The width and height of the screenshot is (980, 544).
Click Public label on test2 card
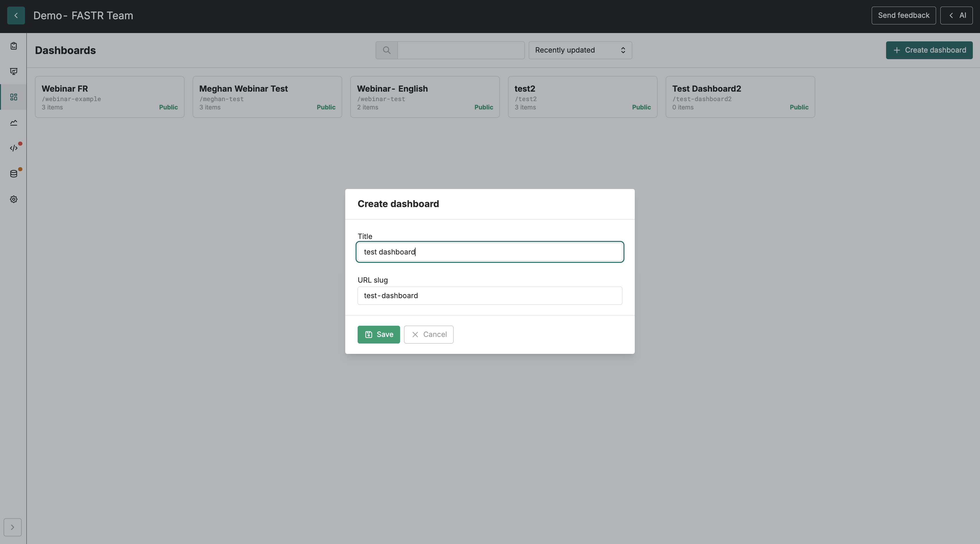(641, 107)
